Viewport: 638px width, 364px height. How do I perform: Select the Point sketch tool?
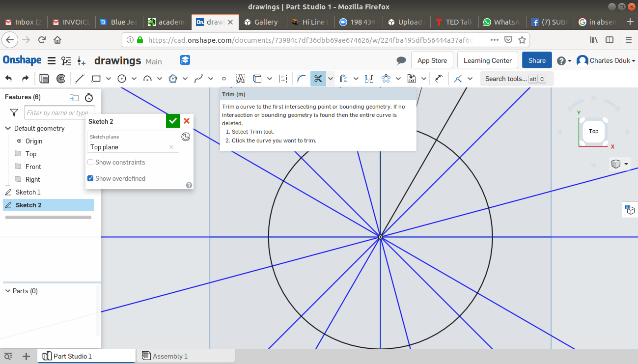224,79
